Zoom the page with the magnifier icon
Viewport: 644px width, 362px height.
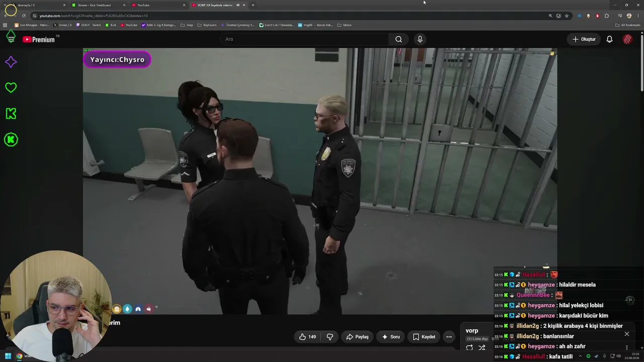(x=550, y=16)
